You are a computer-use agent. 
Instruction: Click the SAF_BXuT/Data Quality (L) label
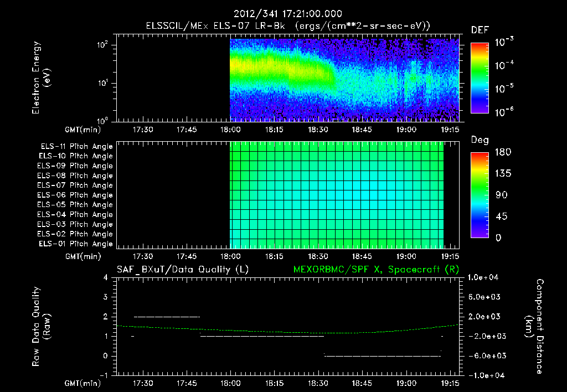pos(183,270)
